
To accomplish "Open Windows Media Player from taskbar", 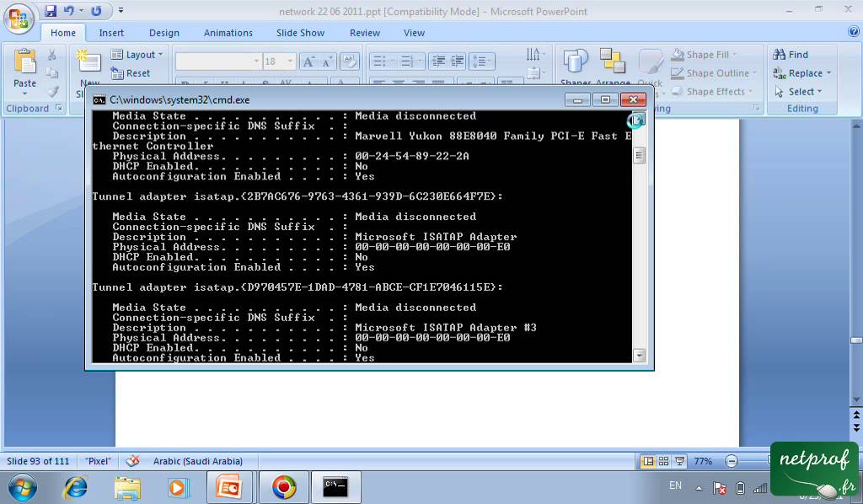I will [x=178, y=487].
